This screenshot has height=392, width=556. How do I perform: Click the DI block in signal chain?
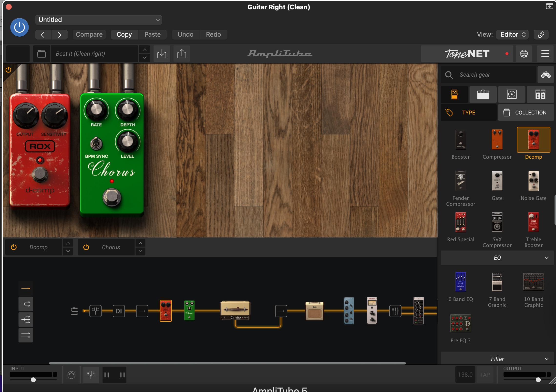click(119, 311)
